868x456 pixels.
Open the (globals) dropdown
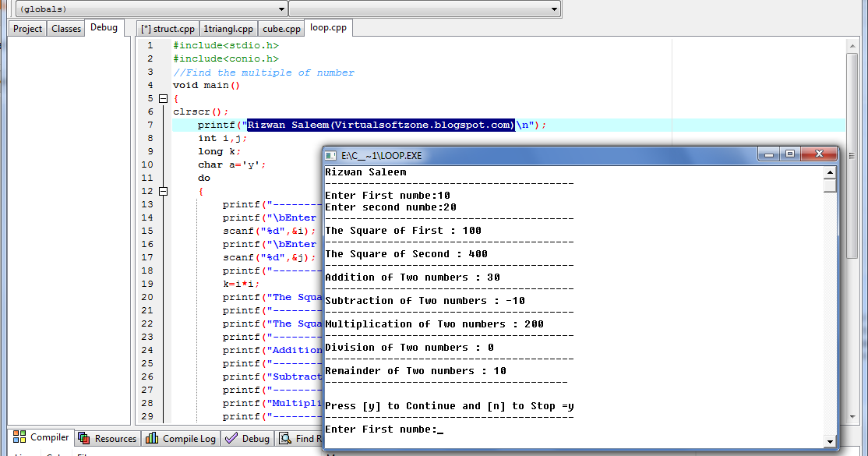(x=151, y=9)
